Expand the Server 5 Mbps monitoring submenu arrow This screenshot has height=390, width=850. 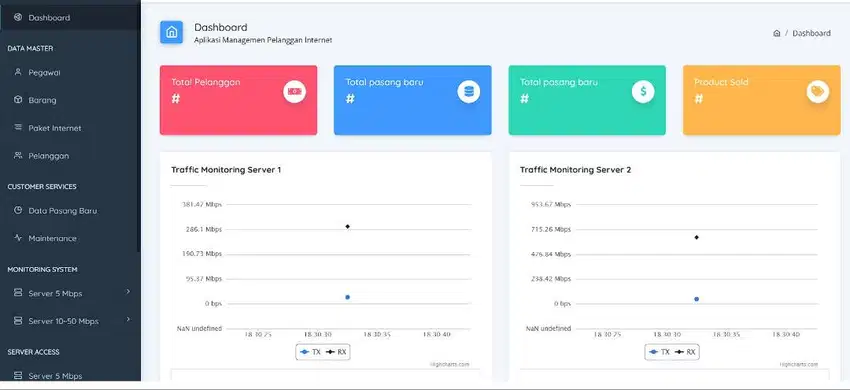[x=128, y=292]
